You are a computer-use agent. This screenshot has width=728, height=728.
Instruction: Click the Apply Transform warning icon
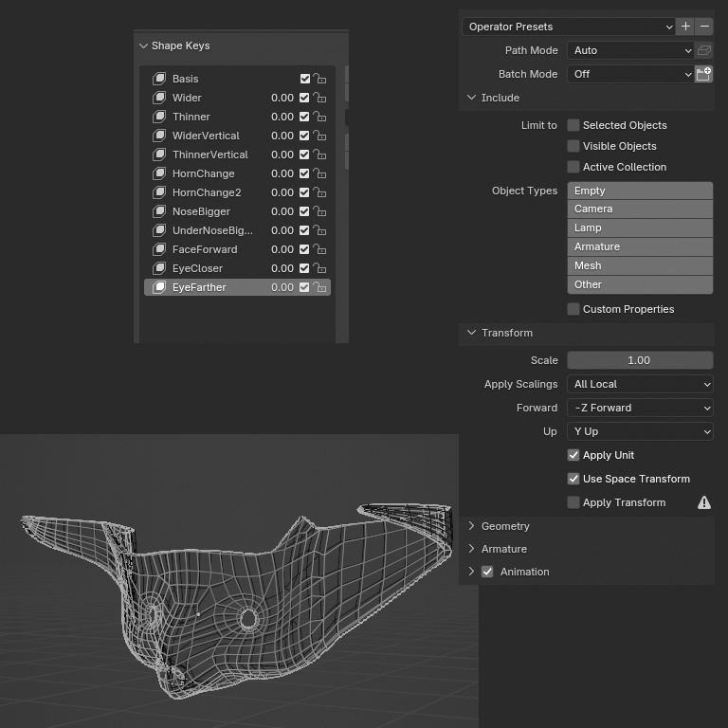[x=704, y=502]
